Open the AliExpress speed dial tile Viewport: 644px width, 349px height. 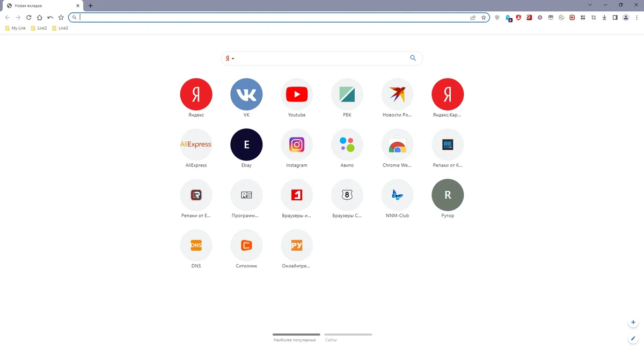coord(196,145)
